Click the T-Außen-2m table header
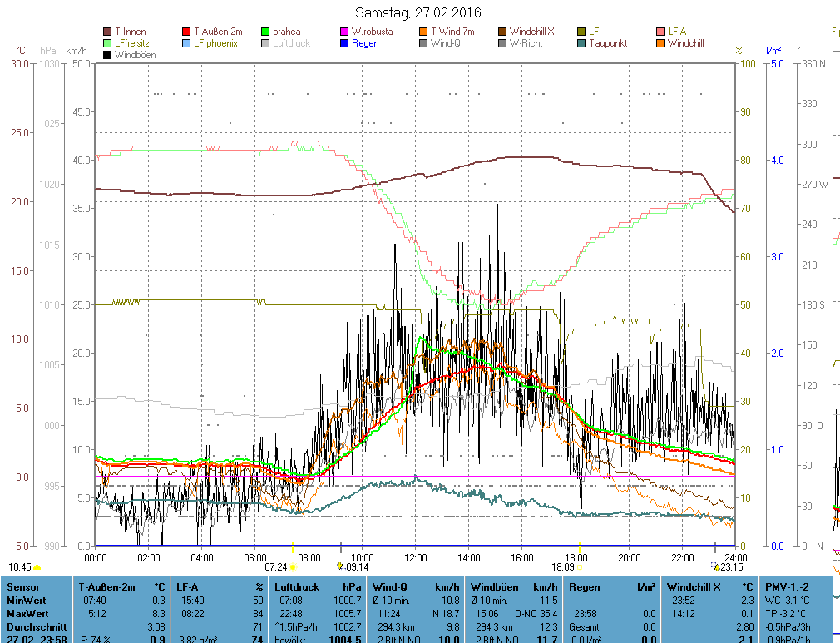 point(106,587)
